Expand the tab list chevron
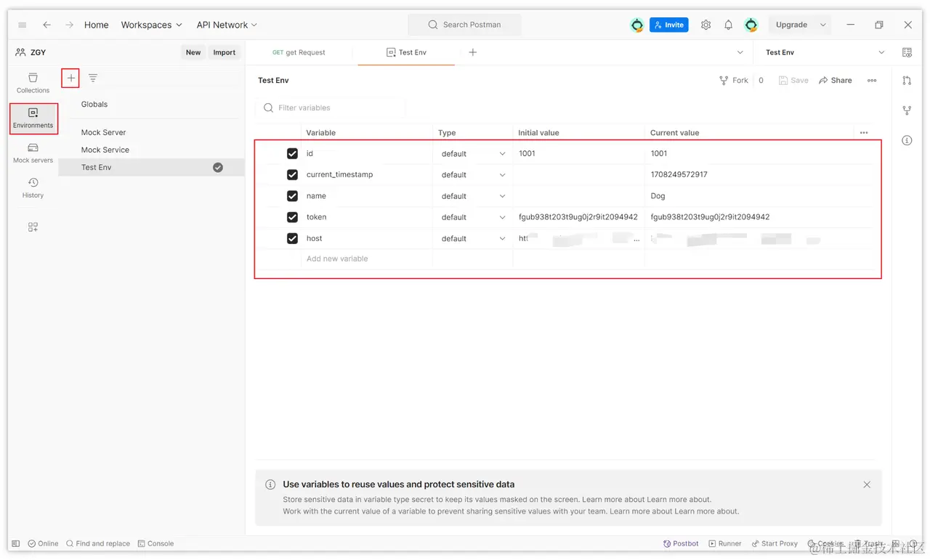Image resolution: width=930 pixels, height=560 pixels. click(740, 52)
